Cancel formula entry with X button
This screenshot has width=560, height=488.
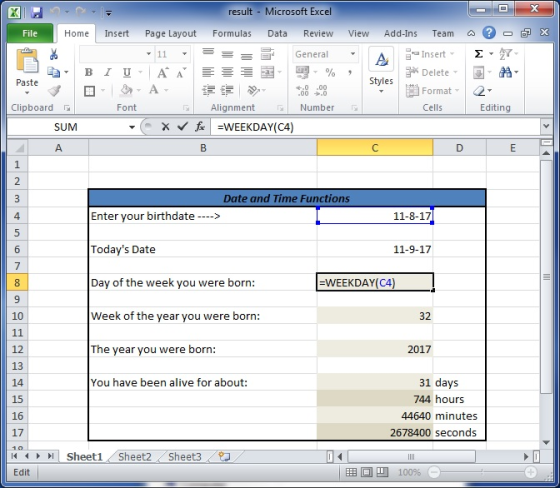(x=165, y=126)
